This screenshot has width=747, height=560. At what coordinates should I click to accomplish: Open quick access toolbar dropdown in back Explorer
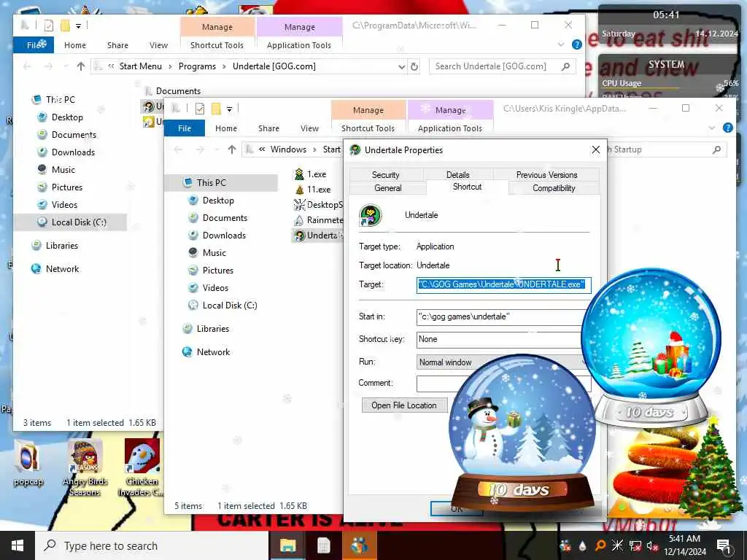tap(78, 26)
